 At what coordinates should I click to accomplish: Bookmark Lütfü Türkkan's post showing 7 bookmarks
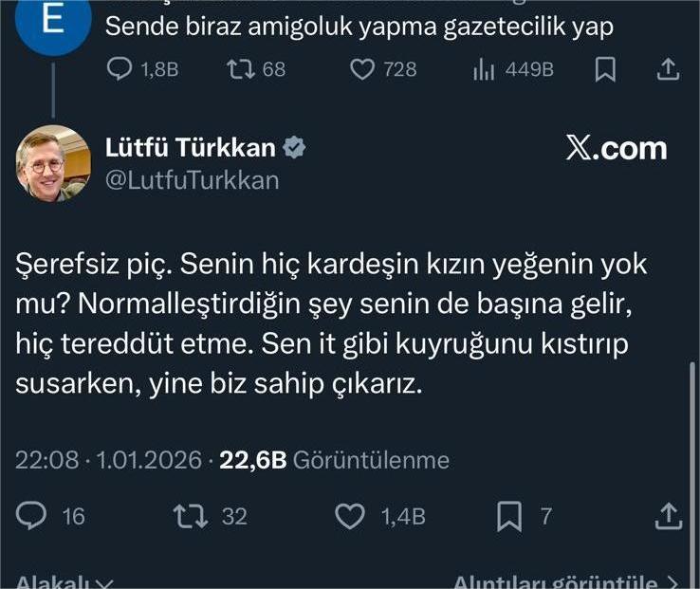[509, 516]
